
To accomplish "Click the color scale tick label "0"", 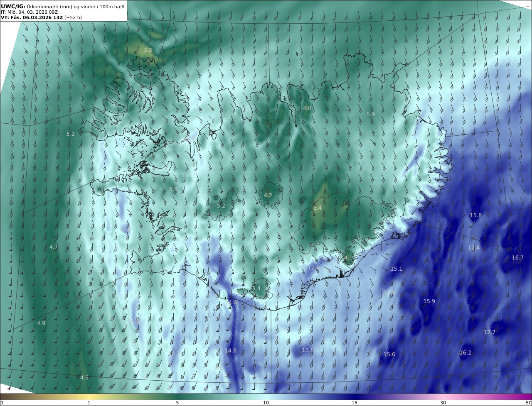I will [x=2, y=403].
